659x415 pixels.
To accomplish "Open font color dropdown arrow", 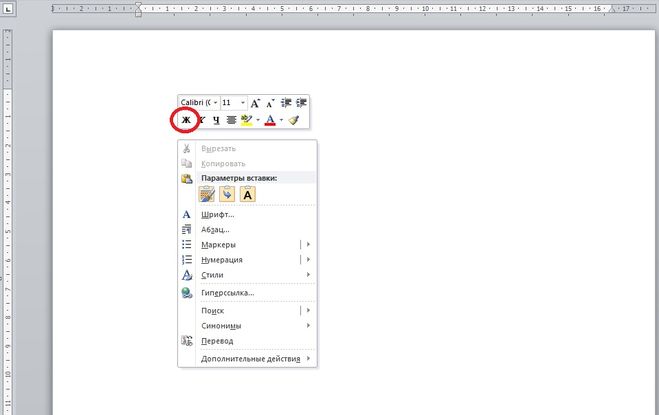I will click(x=281, y=120).
